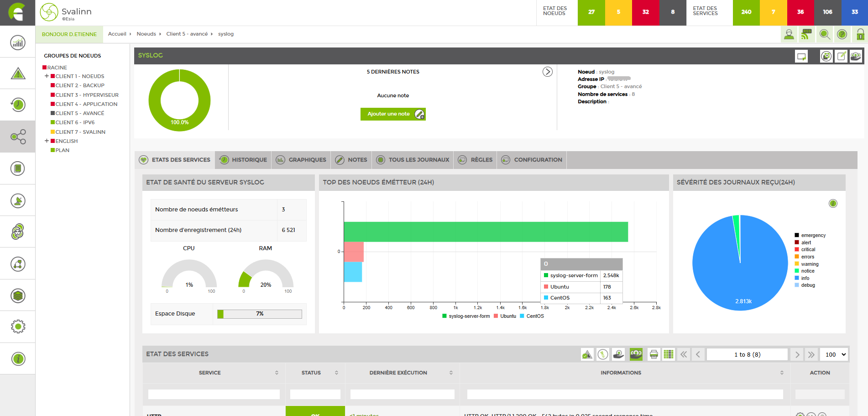Click the Ajouter une note button

393,114
